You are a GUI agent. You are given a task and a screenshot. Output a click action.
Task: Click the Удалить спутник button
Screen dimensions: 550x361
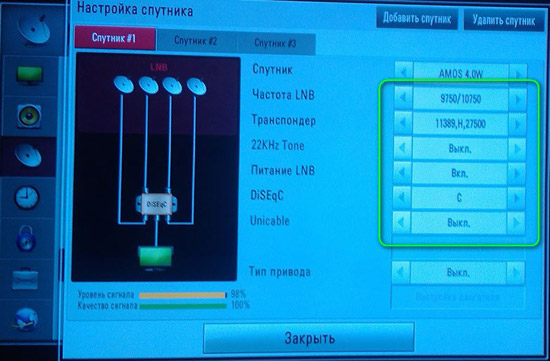pyautogui.click(x=504, y=20)
